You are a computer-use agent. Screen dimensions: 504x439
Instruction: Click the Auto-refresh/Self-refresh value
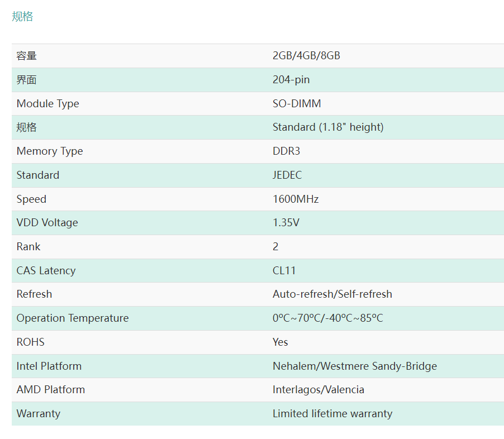[332, 294]
